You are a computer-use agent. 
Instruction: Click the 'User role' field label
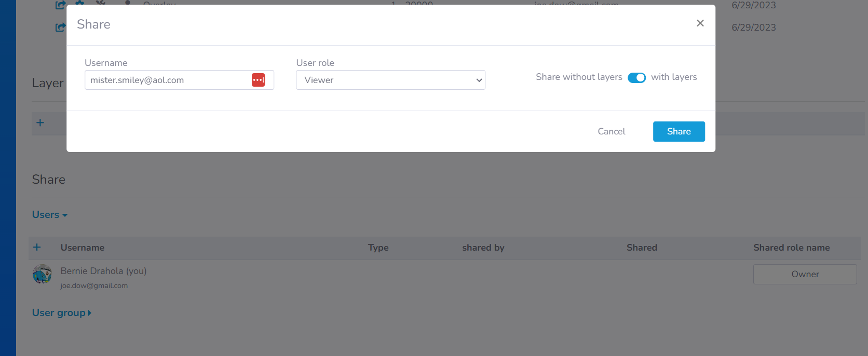point(315,63)
